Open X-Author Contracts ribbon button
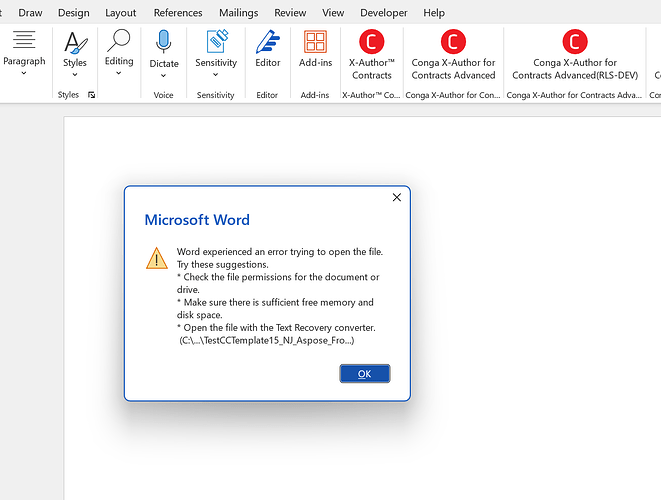This screenshot has height=500, width=661. [371, 42]
